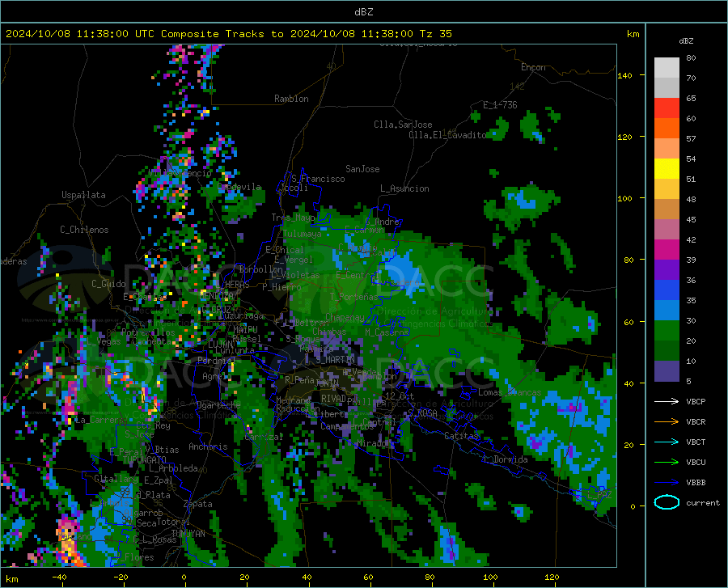The height and width of the screenshot is (588, 728).
Task: Click the green VBCU arrow icon
Action: pyautogui.click(x=667, y=462)
